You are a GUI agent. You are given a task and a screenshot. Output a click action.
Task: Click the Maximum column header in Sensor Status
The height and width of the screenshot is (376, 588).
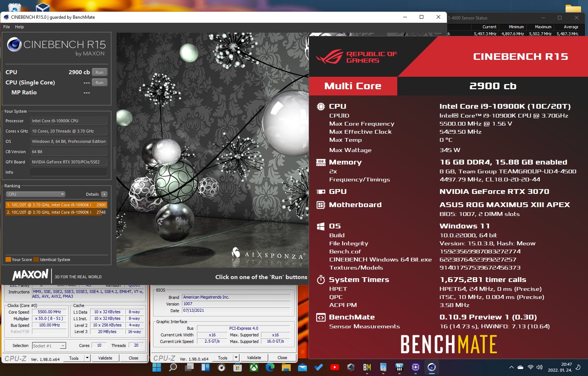point(543,27)
